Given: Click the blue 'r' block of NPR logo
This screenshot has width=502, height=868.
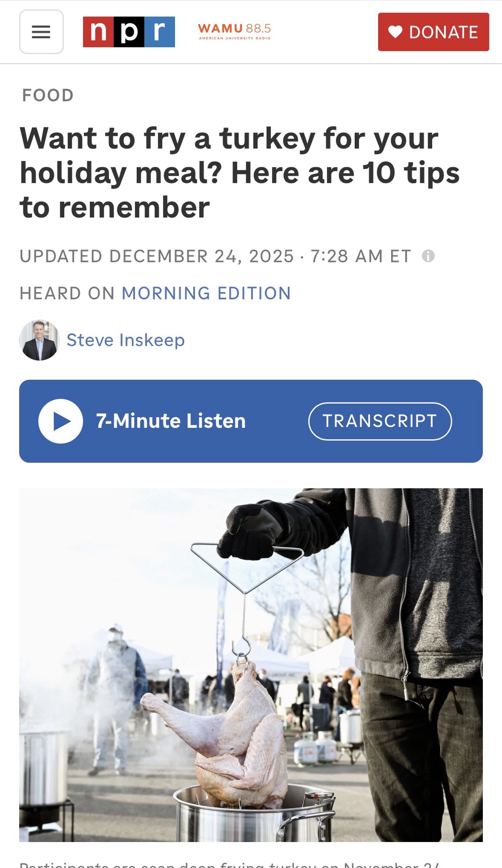Looking at the screenshot, I should pos(159,32).
